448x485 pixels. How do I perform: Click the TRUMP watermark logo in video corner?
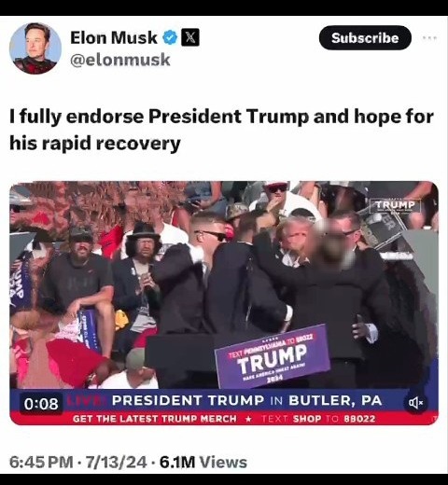[395, 205]
